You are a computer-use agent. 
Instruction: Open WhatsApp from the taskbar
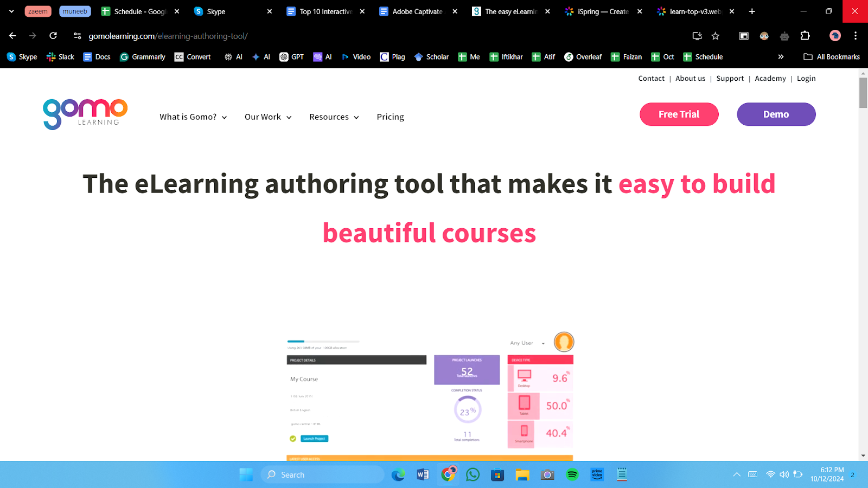tap(473, 474)
